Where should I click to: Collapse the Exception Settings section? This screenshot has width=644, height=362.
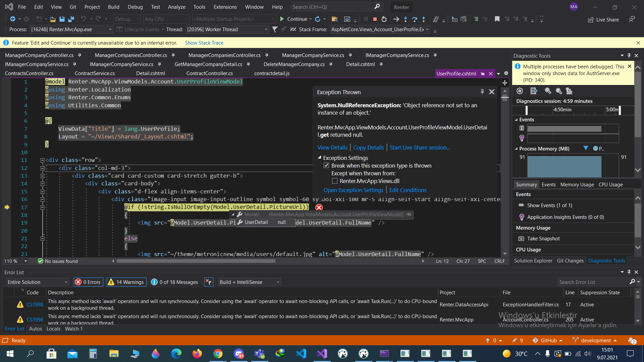tap(320, 158)
